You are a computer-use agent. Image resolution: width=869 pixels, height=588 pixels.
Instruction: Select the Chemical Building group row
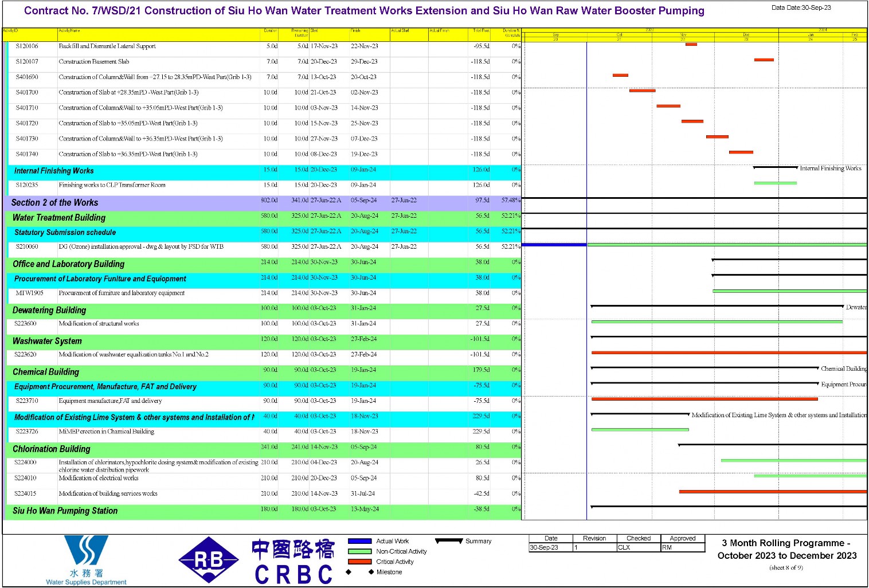[265, 373]
